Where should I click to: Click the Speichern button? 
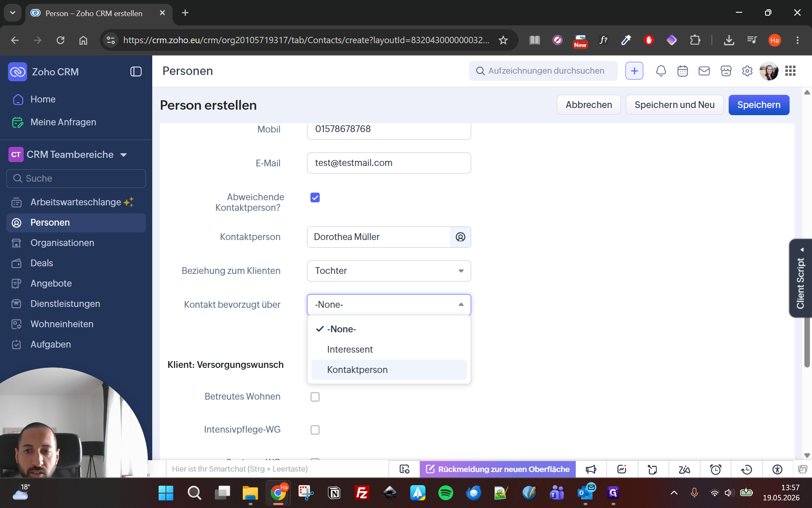tap(759, 105)
